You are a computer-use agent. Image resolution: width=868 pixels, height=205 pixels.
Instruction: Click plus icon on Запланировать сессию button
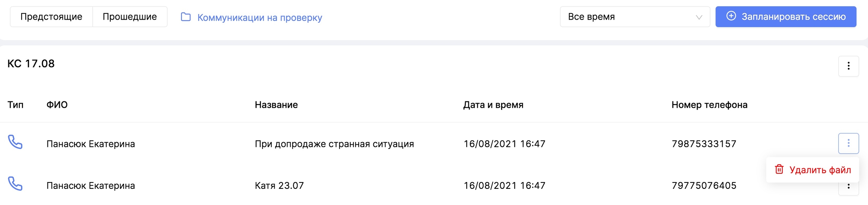[x=731, y=16]
